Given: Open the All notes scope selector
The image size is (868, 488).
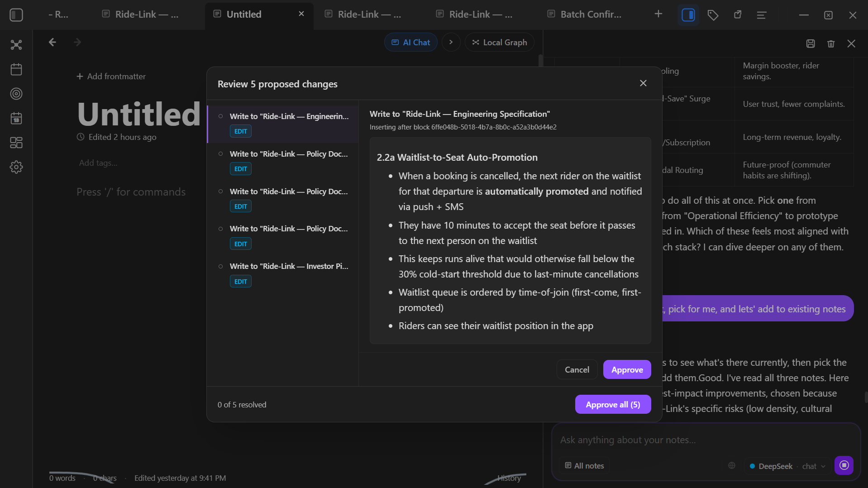Looking at the screenshot, I should click(x=584, y=465).
